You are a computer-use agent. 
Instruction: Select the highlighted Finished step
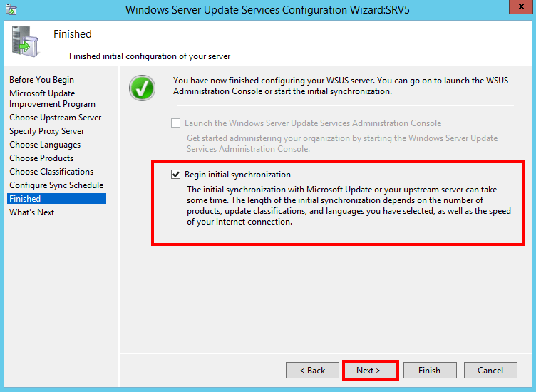click(x=57, y=199)
